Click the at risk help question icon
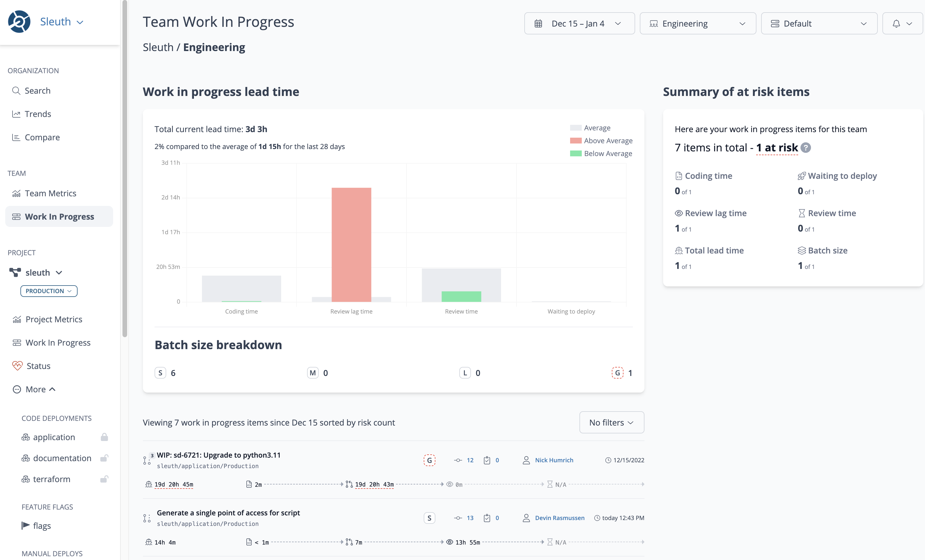This screenshot has width=925, height=560. point(806,148)
